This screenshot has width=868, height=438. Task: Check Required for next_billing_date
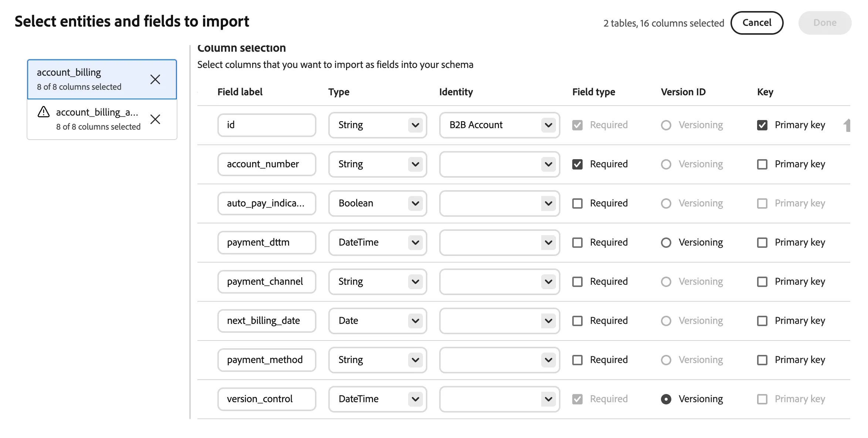577,321
